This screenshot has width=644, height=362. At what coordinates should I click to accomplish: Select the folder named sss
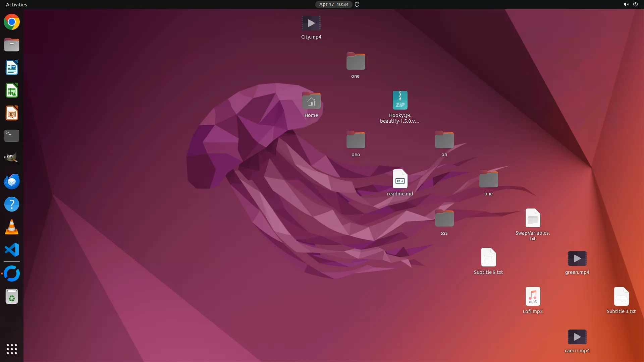point(444,219)
